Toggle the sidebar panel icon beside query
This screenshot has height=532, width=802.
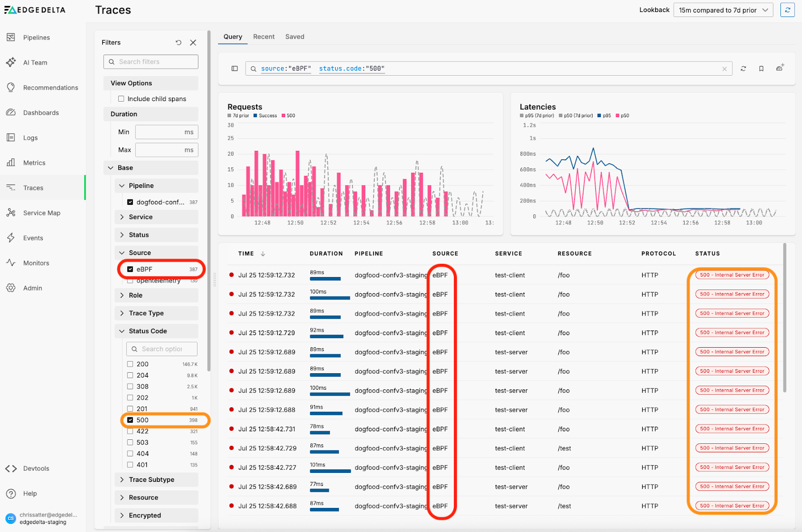click(x=235, y=69)
